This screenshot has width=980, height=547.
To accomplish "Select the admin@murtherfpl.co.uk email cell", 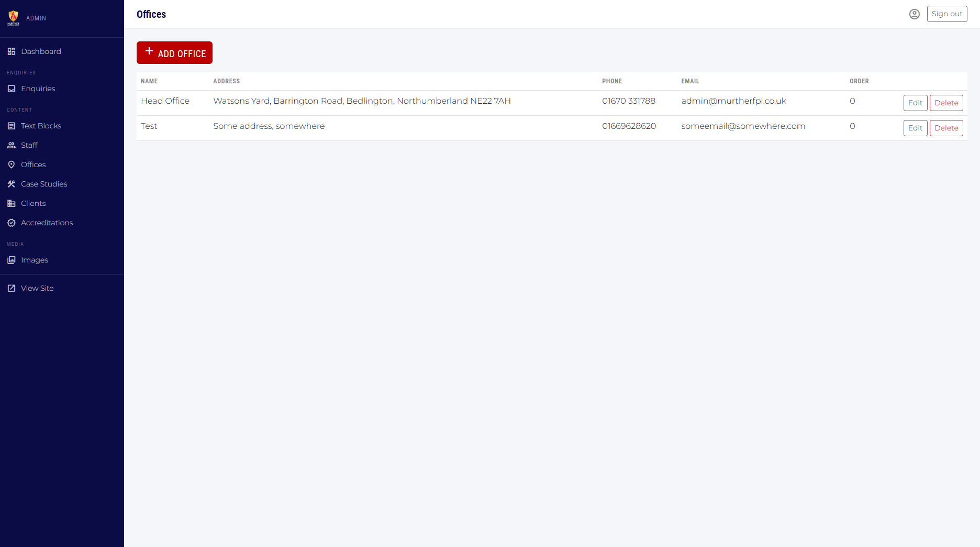I will coord(733,101).
